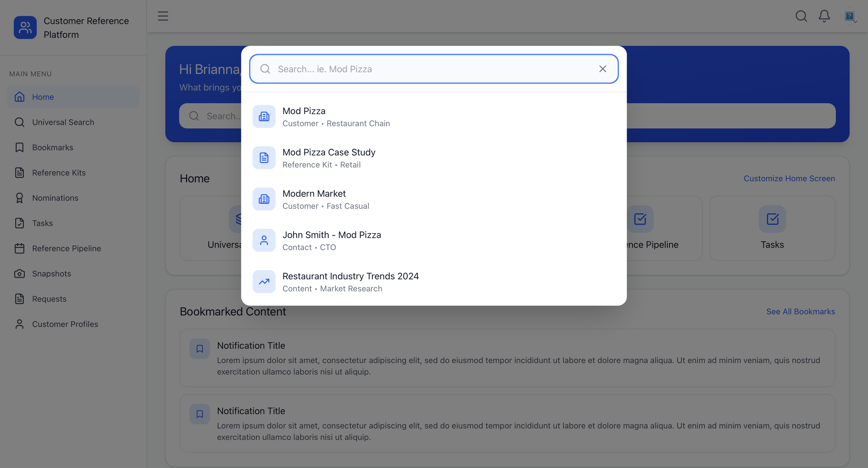Click the first Notification Title bookmark icon
Viewport: 868px width, 468px height.
point(200,349)
